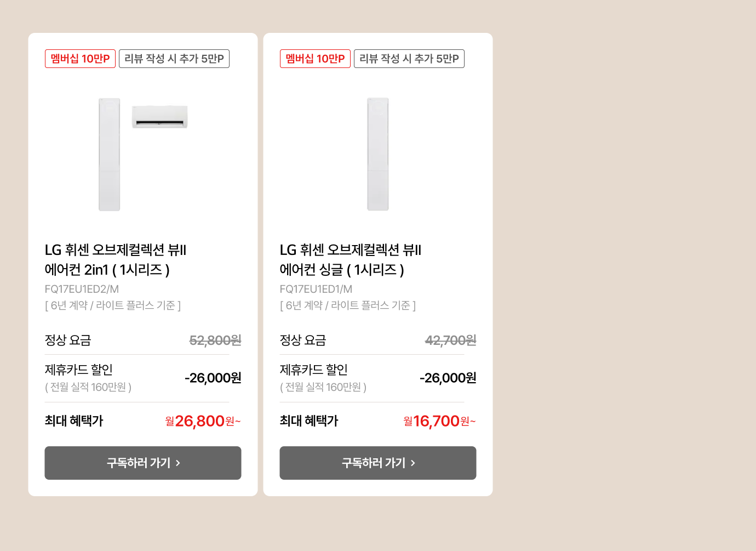Click the 월 16,700원 max benefit price
The width and height of the screenshot is (756, 551).
(439, 421)
